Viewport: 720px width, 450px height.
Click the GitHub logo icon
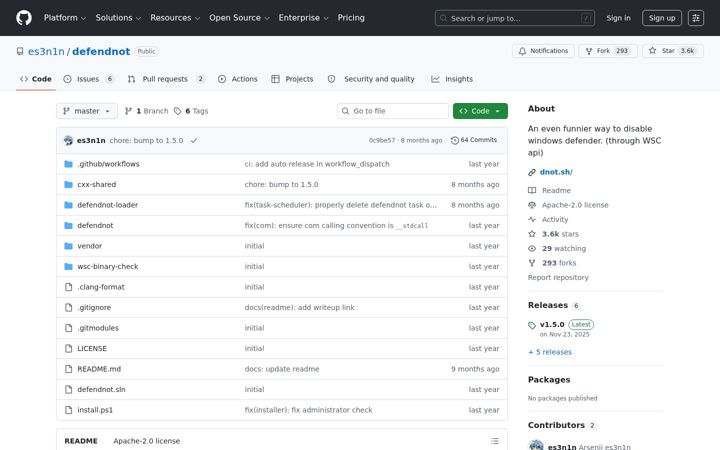(24, 18)
